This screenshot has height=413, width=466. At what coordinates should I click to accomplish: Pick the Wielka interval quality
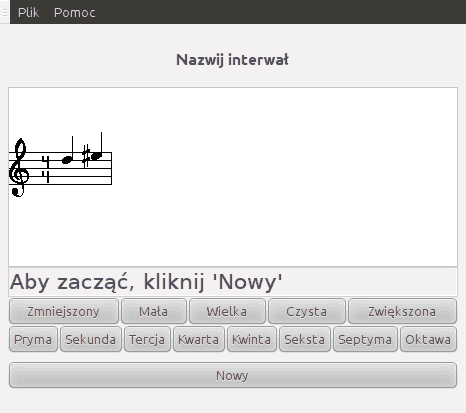click(x=227, y=311)
